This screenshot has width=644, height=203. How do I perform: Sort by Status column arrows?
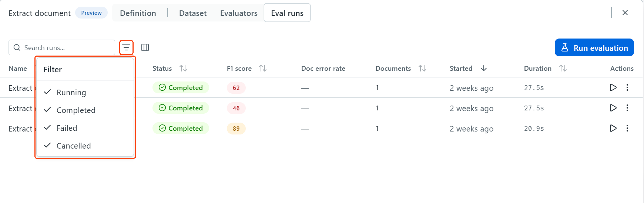[183, 68]
